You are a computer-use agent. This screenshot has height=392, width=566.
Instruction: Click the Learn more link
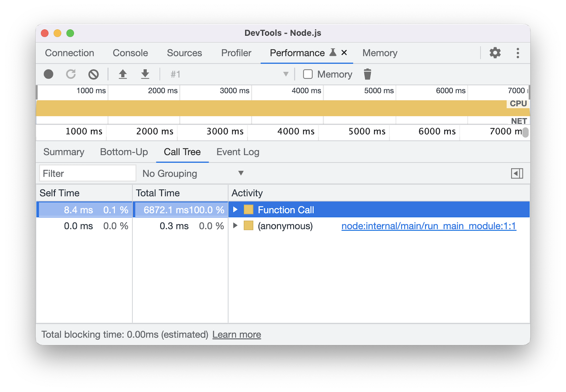pos(237,335)
